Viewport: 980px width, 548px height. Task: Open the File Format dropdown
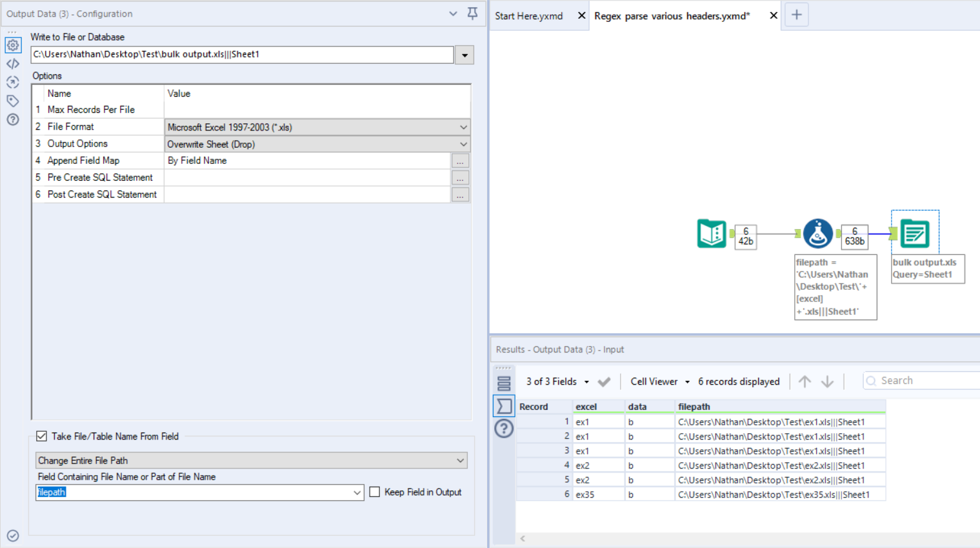(463, 127)
